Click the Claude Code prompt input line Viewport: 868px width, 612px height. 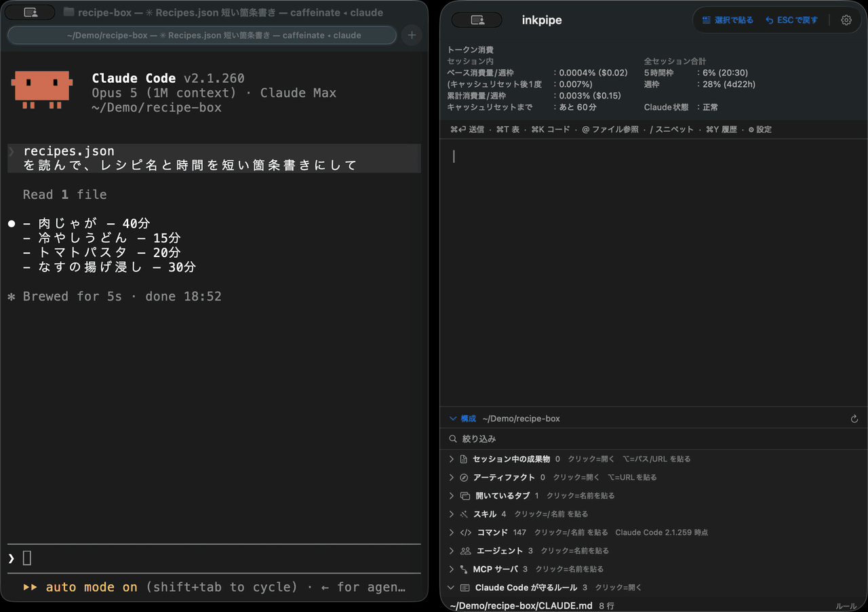pos(214,558)
